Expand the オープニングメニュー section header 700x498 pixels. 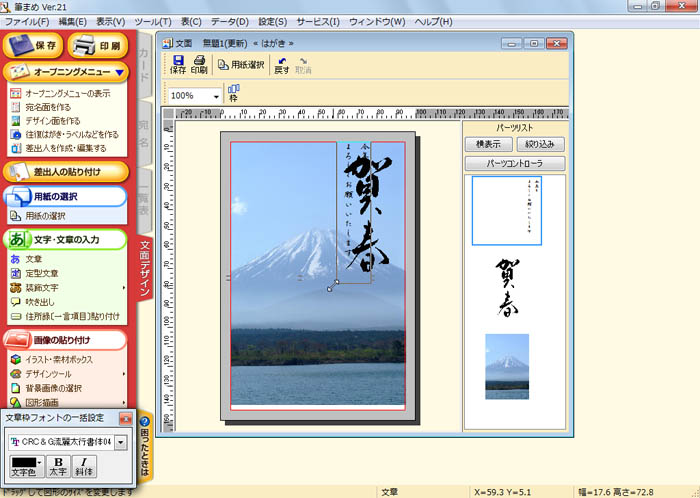coord(65,72)
